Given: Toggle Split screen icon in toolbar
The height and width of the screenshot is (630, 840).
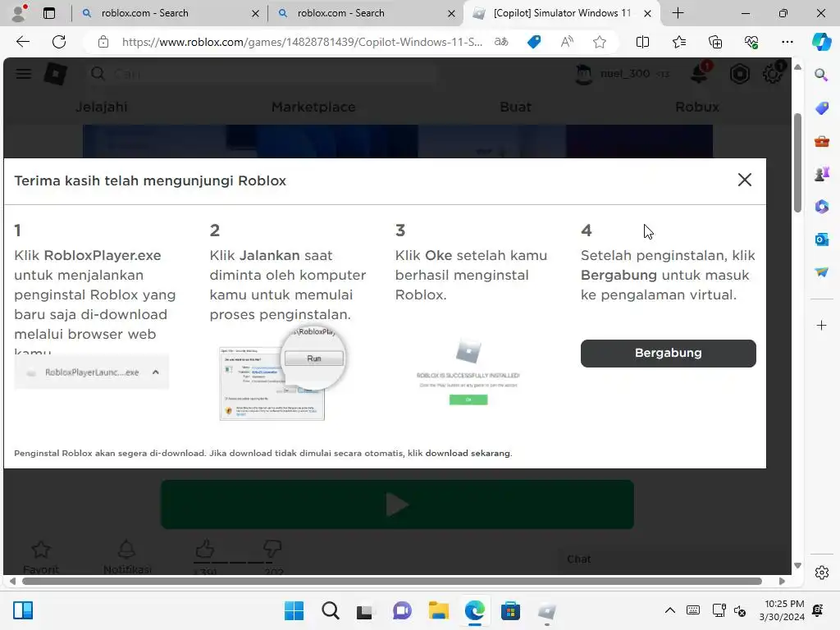Looking at the screenshot, I should coord(642,42).
